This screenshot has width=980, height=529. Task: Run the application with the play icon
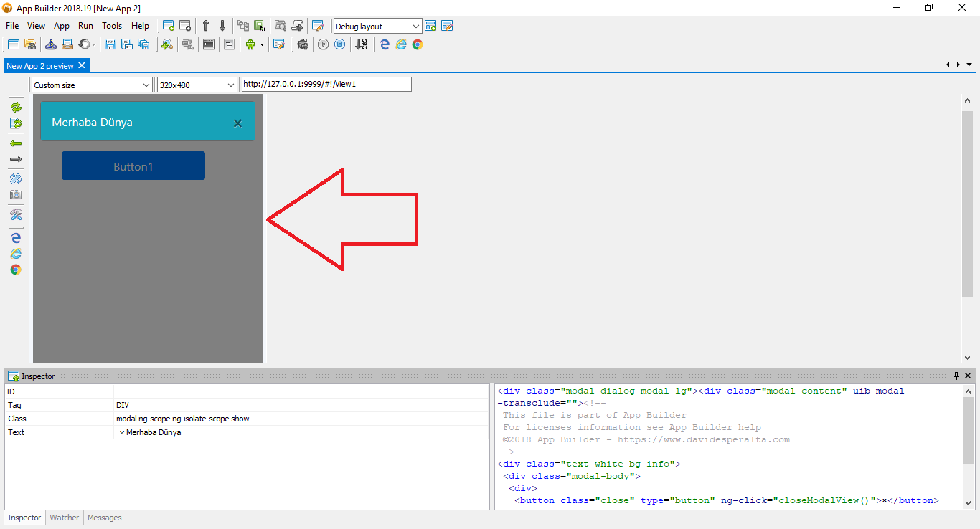(323, 44)
